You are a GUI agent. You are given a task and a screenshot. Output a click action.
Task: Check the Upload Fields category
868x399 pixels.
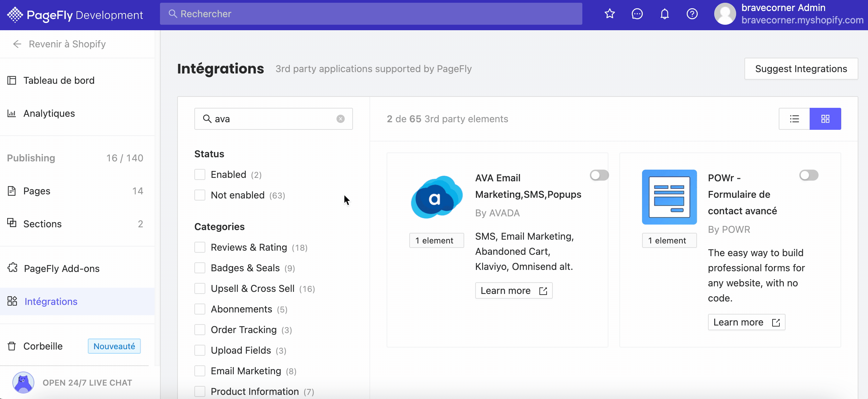click(200, 350)
